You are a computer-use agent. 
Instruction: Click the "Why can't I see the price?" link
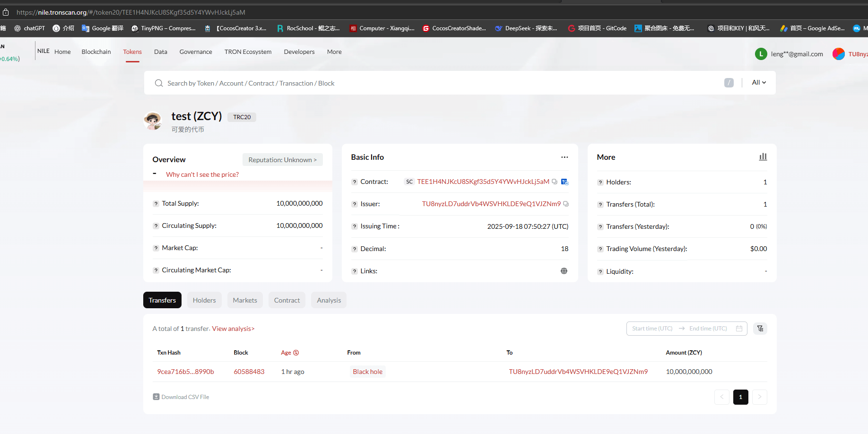coord(202,174)
